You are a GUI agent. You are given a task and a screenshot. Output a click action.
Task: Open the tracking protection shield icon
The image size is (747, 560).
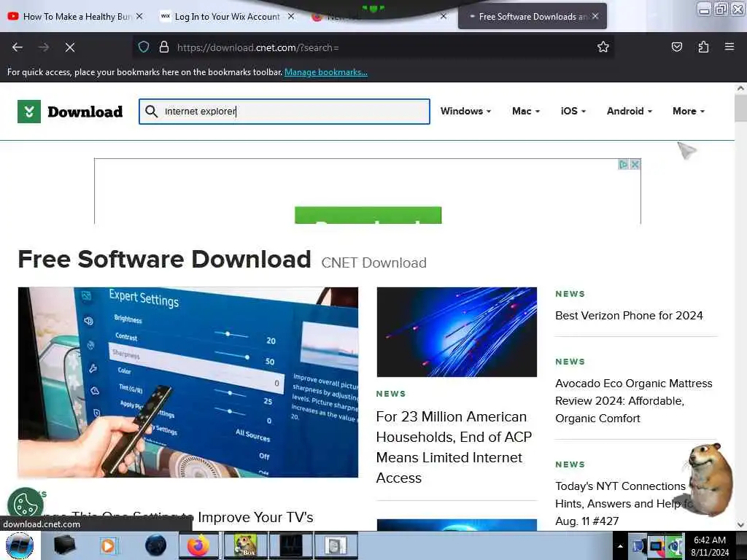144,47
